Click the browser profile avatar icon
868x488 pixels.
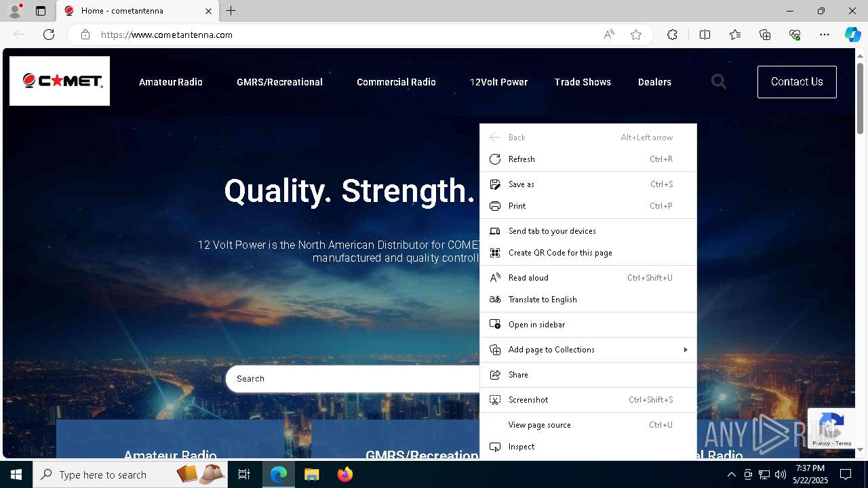[x=15, y=11]
